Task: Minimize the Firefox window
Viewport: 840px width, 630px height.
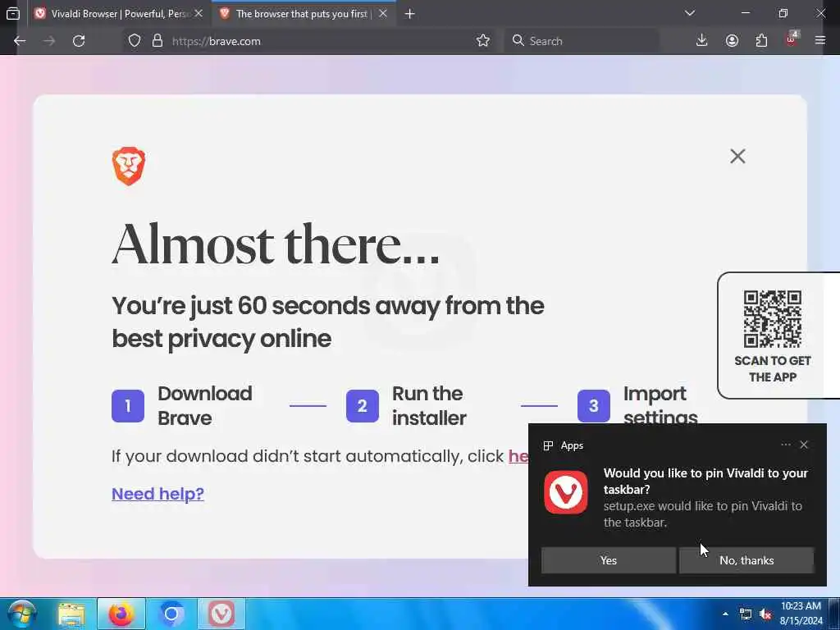Action: pyautogui.click(x=745, y=13)
